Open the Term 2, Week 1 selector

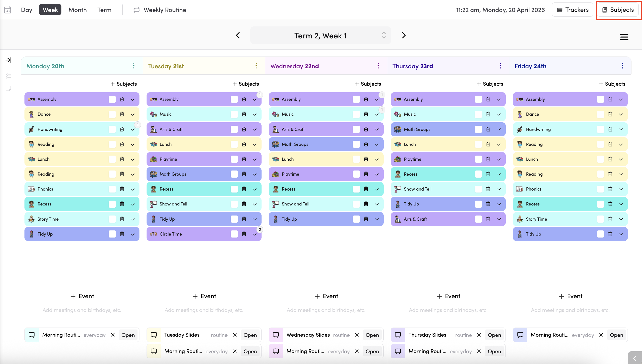(321, 35)
